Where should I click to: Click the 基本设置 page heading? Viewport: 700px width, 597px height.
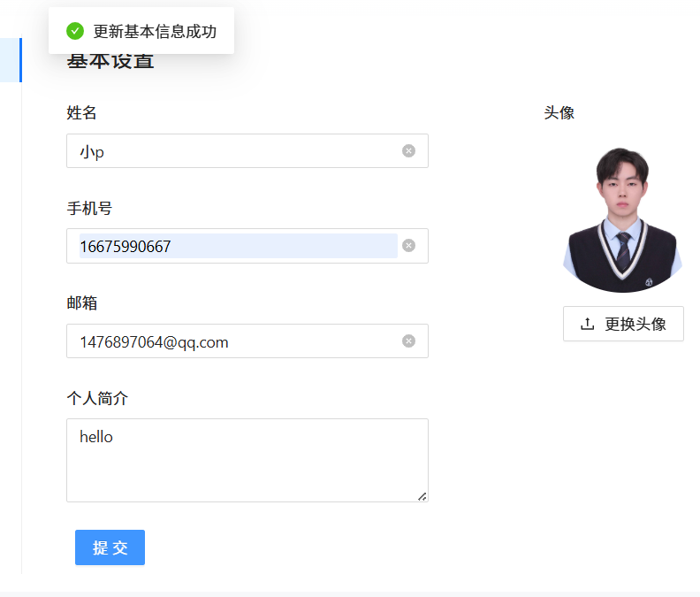coord(110,62)
